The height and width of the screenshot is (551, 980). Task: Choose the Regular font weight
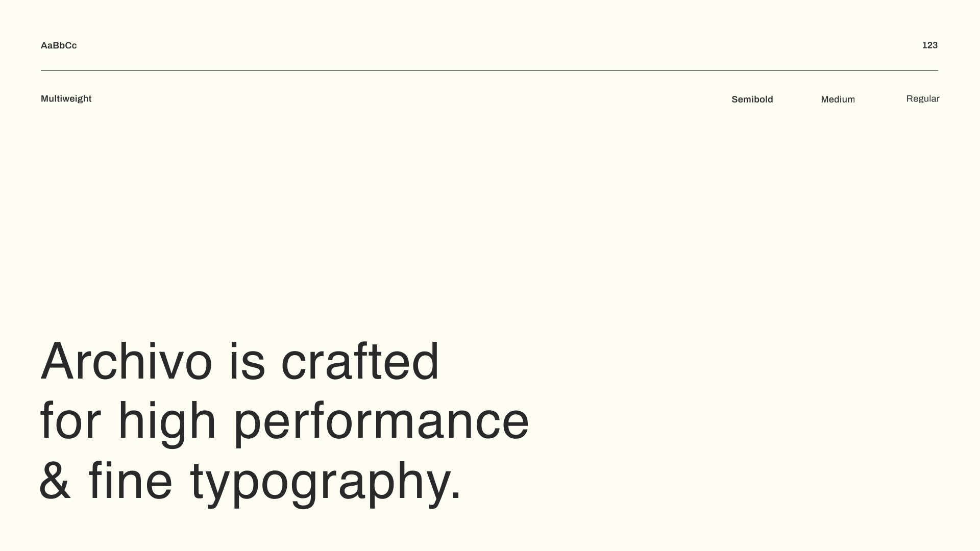(923, 99)
